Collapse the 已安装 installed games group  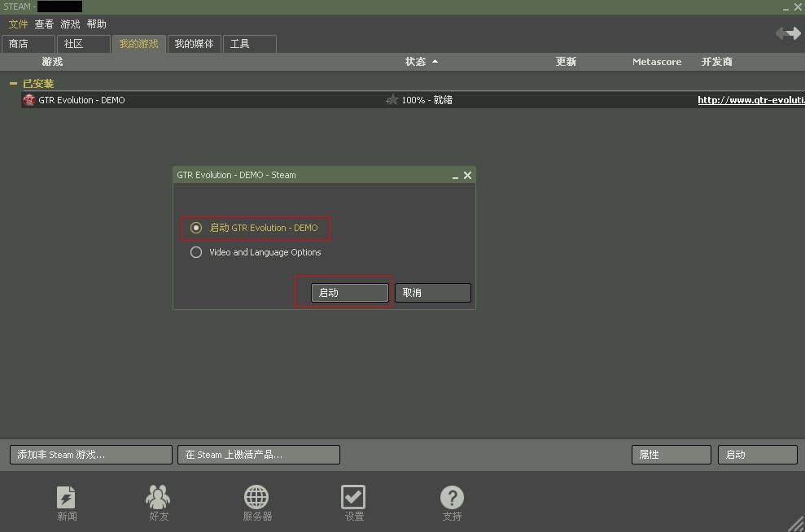(13, 83)
